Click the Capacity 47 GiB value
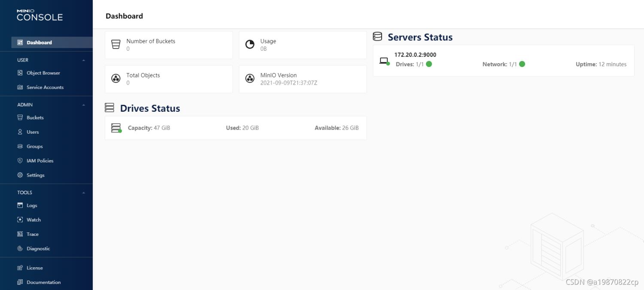Image resolution: width=644 pixels, height=290 pixels. click(149, 128)
